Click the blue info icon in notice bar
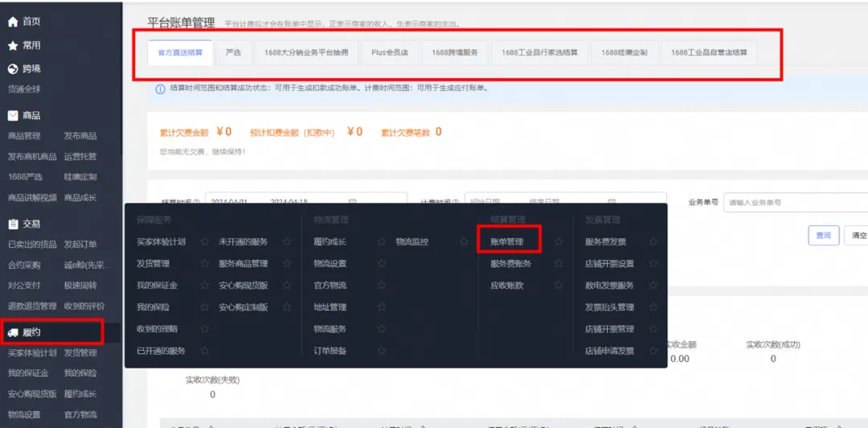 160,88
